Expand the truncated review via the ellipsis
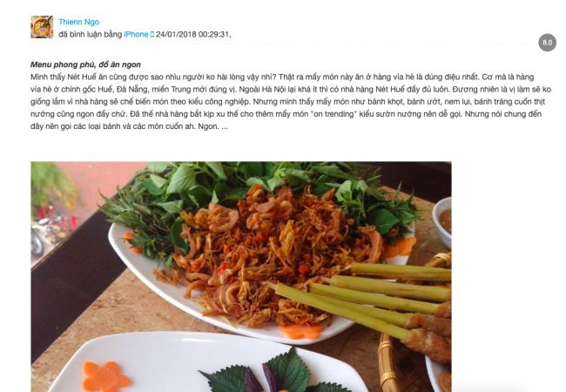 pos(225,126)
